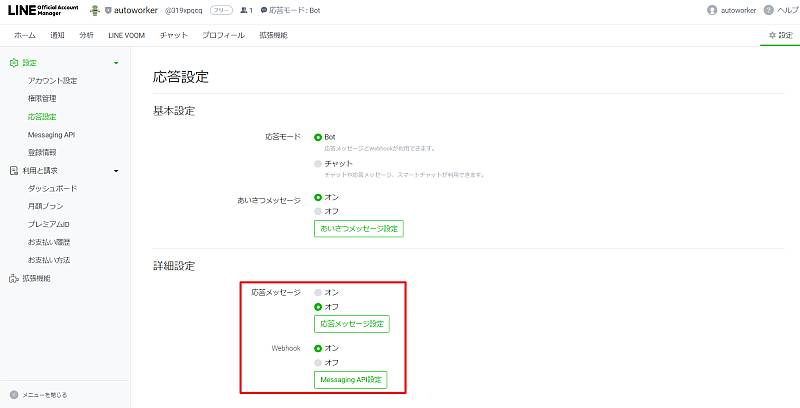Collapse the 設定 sidebar section arrow

tap(116, 63)
